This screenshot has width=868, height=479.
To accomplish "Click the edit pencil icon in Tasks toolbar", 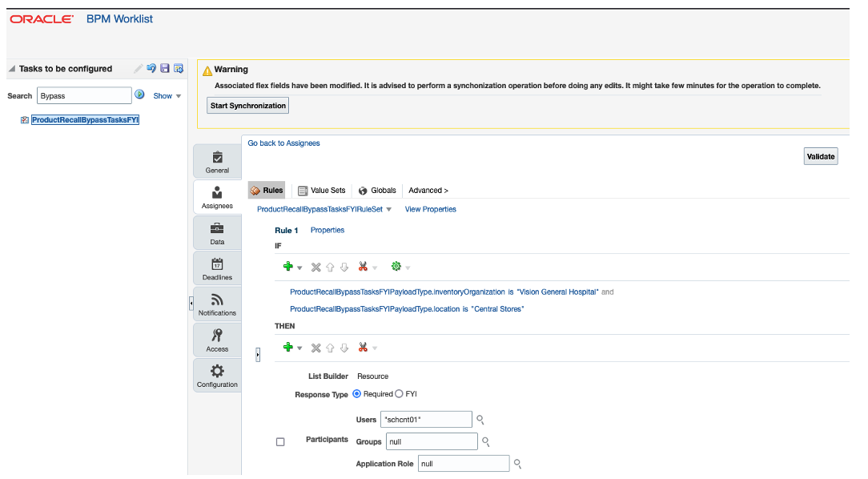I will (138, 69).
